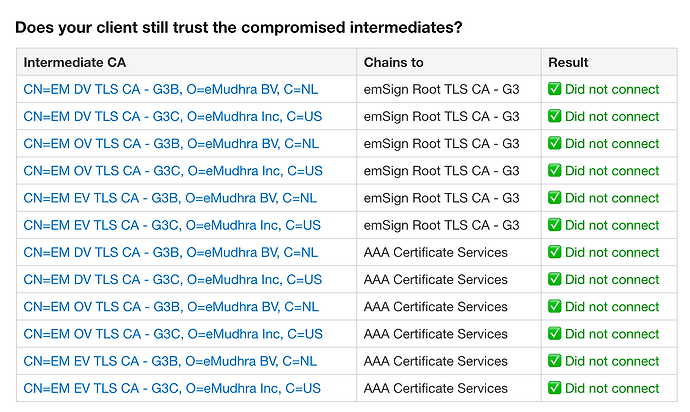Image resolution: width=690 pixels, height=412 pixels.
Task: Click checkmark icon for OV G3B emSign row
Action: (554, 143)
